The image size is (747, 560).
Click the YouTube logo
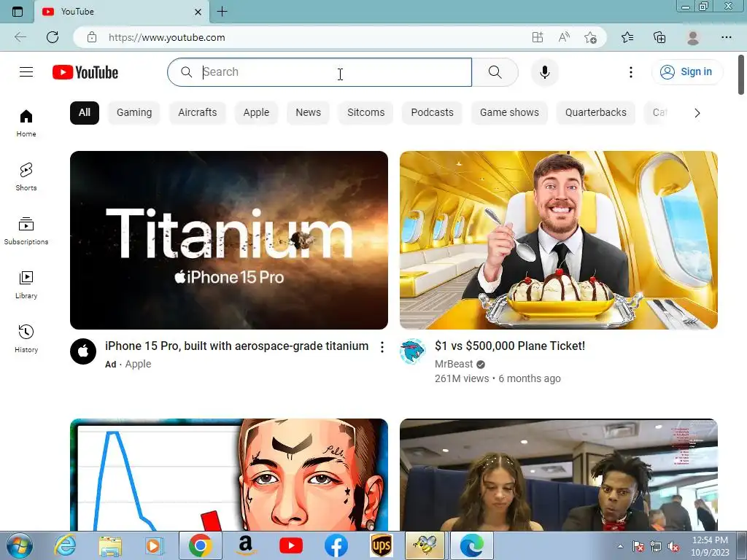(x=85, y=72)
